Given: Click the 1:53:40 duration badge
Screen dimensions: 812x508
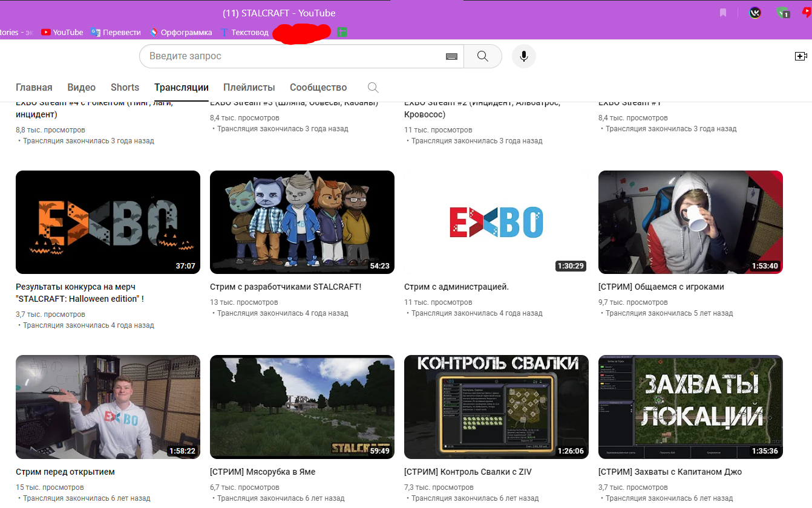Looking at the screenshot, I should click(765, 266).
